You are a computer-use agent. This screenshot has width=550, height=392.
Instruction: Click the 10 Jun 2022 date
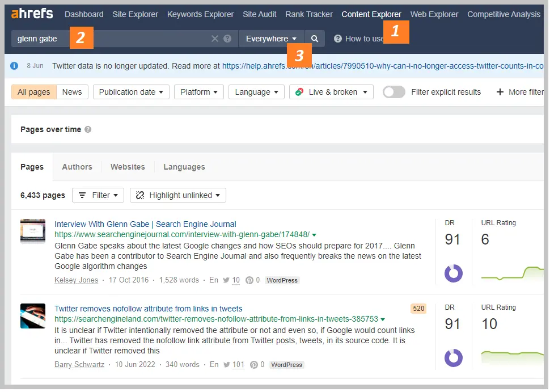coord(135,365)
